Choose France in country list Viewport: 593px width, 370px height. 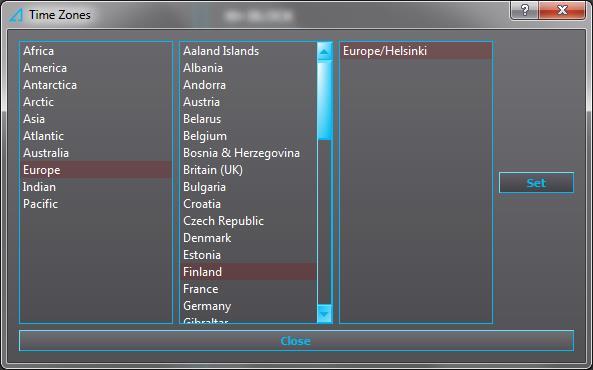[248, 289]
